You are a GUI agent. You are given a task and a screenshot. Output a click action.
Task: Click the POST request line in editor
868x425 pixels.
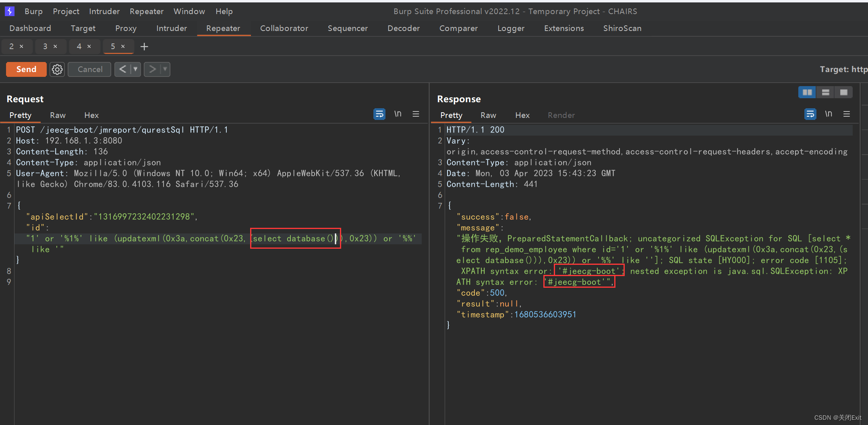[x=122, y=130]
